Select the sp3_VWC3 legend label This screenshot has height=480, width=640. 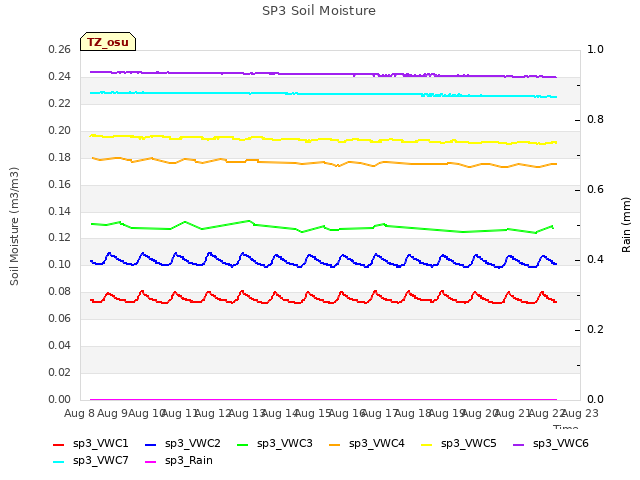pos(284,444)
